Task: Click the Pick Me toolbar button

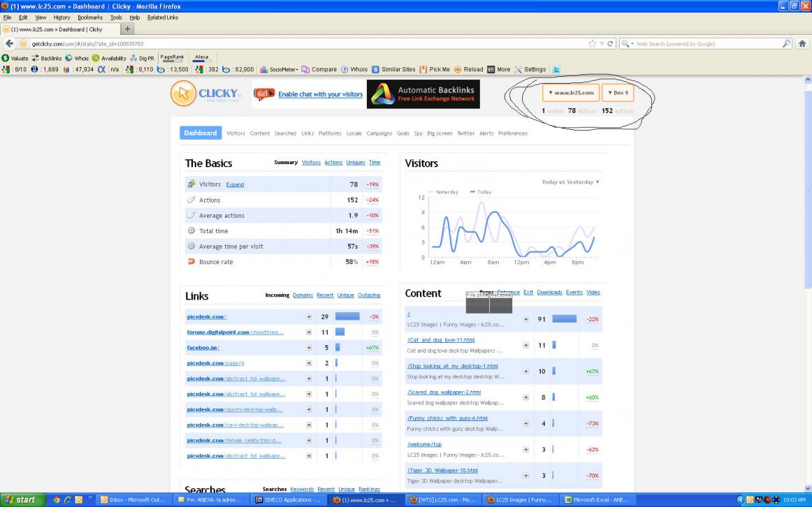Action: [x=435, y=69]
